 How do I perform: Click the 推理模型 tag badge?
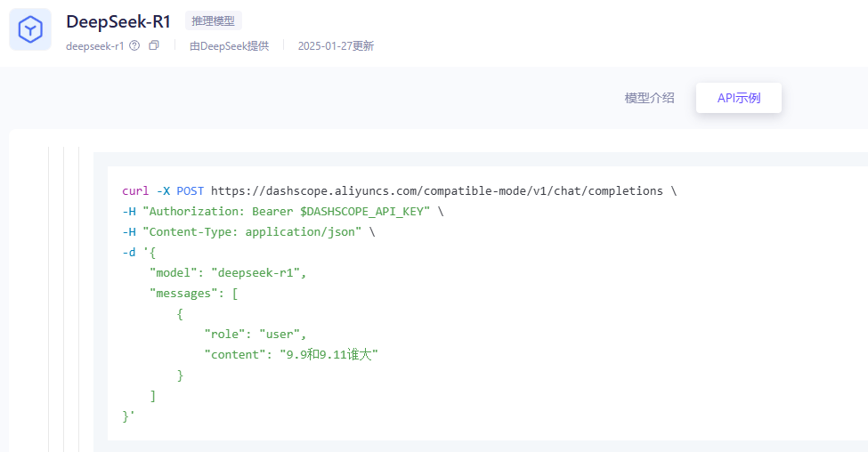(x=213, y=21)
